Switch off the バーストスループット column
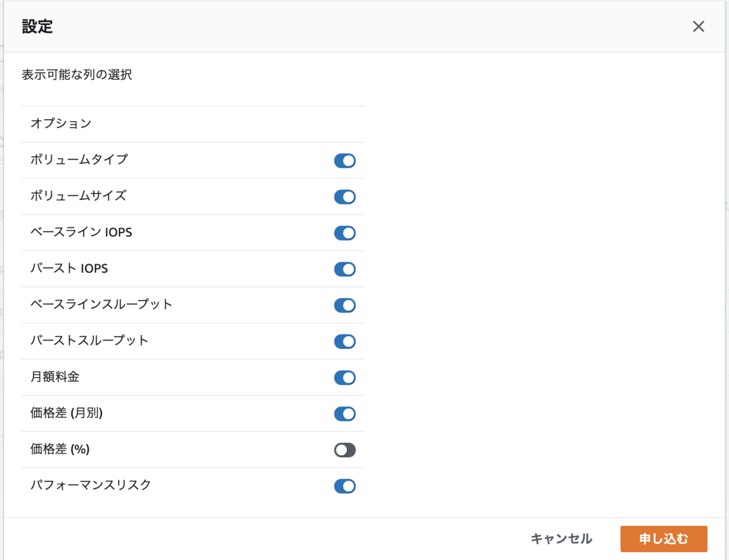Screen dimensions: 729x560 coord(344,341)
